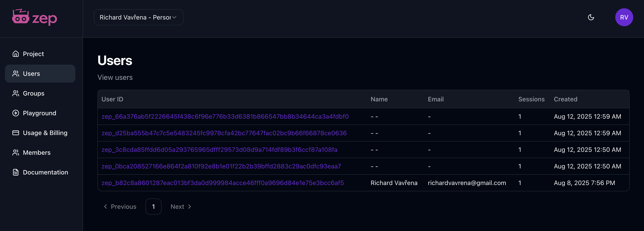Open the RV user avatar menu

click(624, 17)
